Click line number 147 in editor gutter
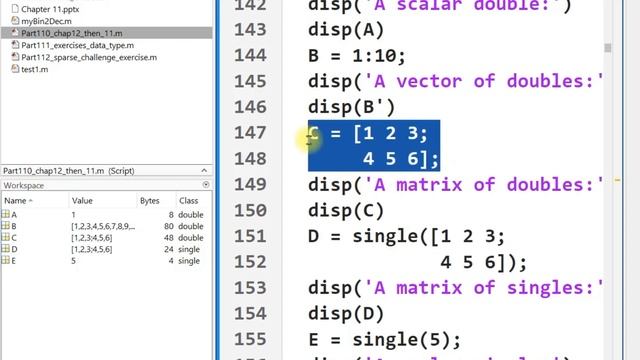This screenshot has width=640, height=360. [250, 133]
